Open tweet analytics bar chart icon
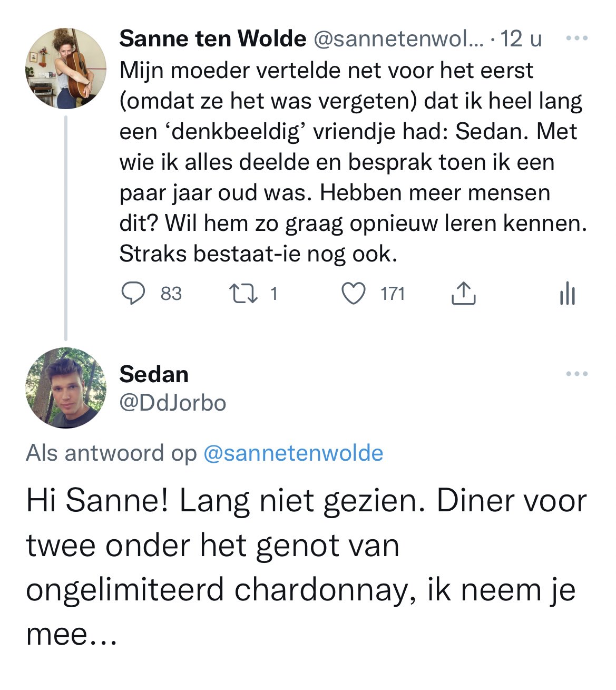616x690 pixels. coord(567,294)
